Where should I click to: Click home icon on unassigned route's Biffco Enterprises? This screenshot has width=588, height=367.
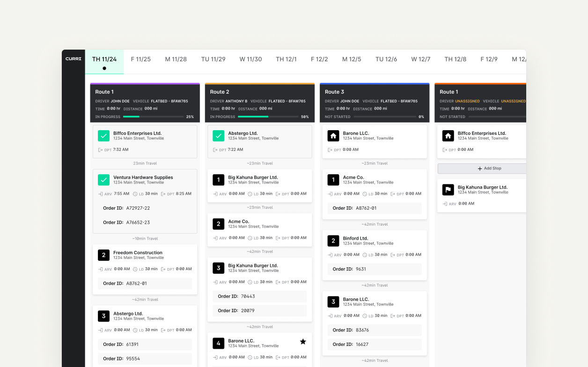(x=448, y=136)
